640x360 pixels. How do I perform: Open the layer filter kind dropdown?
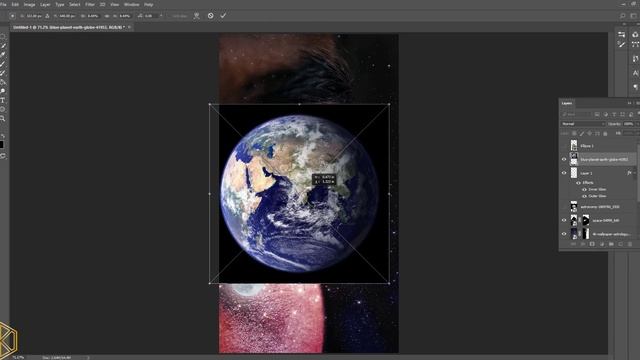click(x=576, y=114)
